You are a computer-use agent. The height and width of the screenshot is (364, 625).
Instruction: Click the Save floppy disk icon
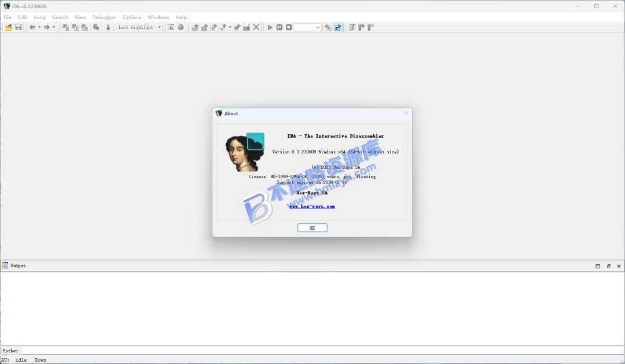point(19,27)
